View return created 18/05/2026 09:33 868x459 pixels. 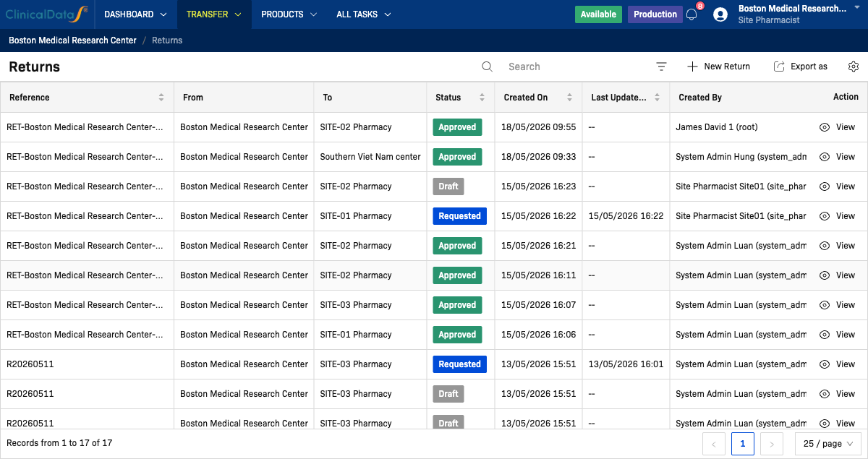(837, 157)
